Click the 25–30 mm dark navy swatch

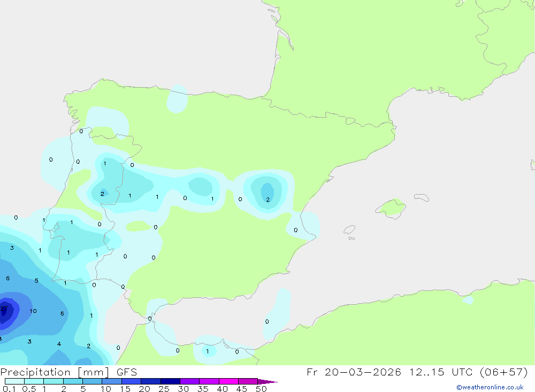click(170, 381)
